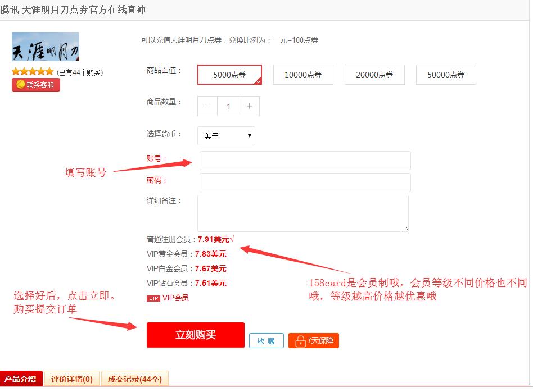Click the page title 腾讯 天涯明月刀点券官方在线直冲
Screen dimensions: 533x392
click(73, 10)
